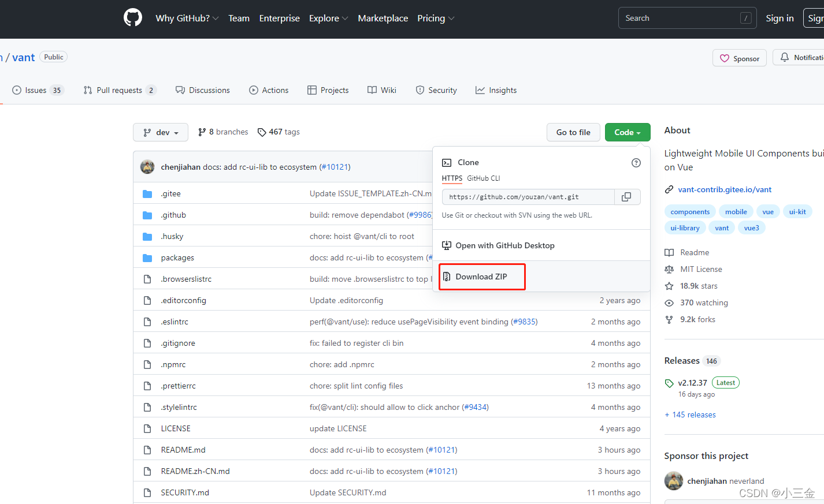
Task: Open the README.zh-CN.md file
Action: 195,472
